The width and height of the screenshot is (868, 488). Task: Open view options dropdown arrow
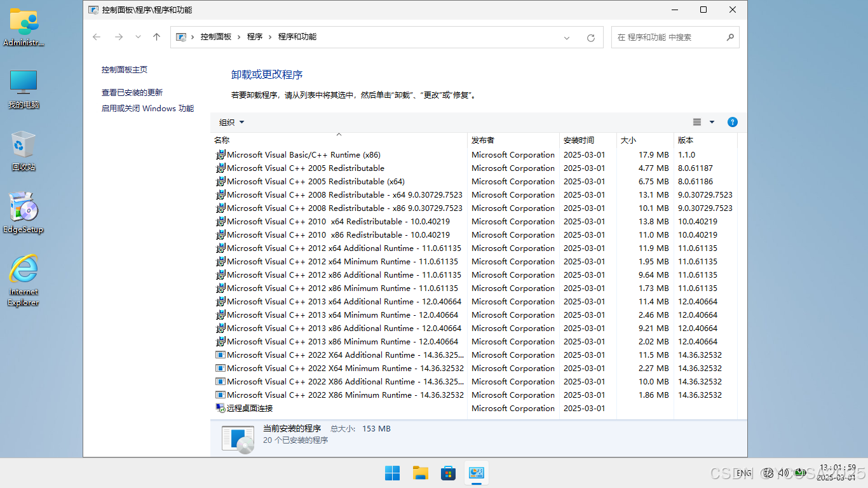712,122
